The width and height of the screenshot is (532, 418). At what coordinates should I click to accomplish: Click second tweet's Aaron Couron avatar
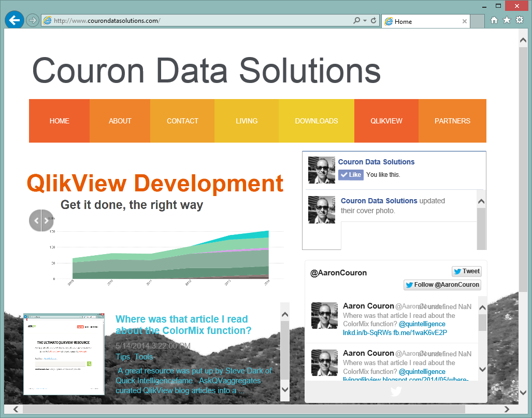click(x=324, y=363)
